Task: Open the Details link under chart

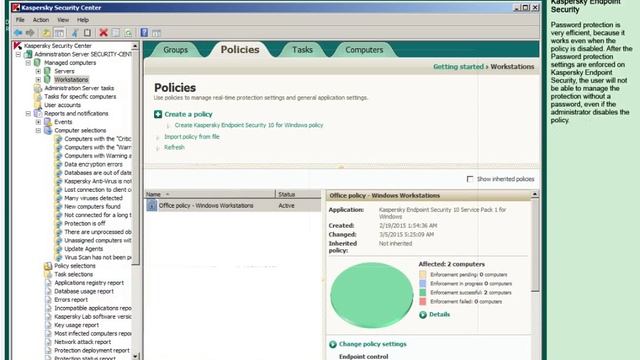Action: click(440, 315)
